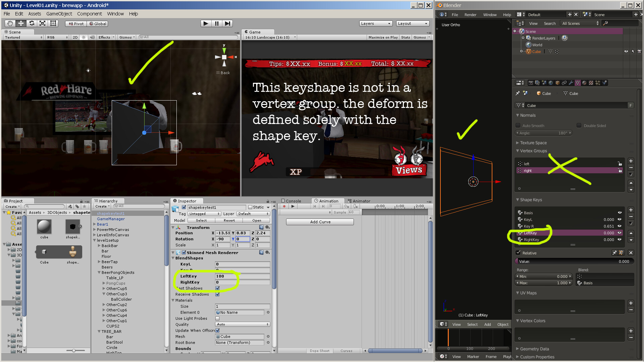The width and height of the screenshot is (644, 362).
Task: Open the GameObject menu in Unity
Action: [x=59, y=14]
